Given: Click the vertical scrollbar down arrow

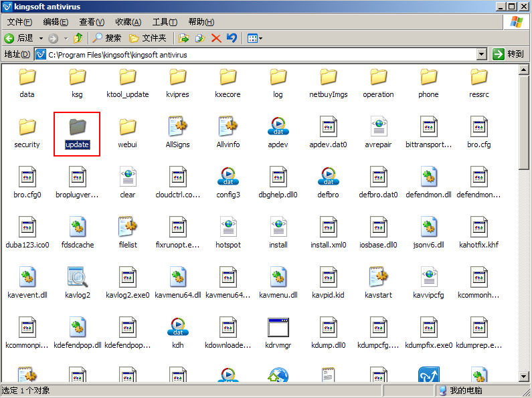Looking at the screenshot, I should 523,376.
